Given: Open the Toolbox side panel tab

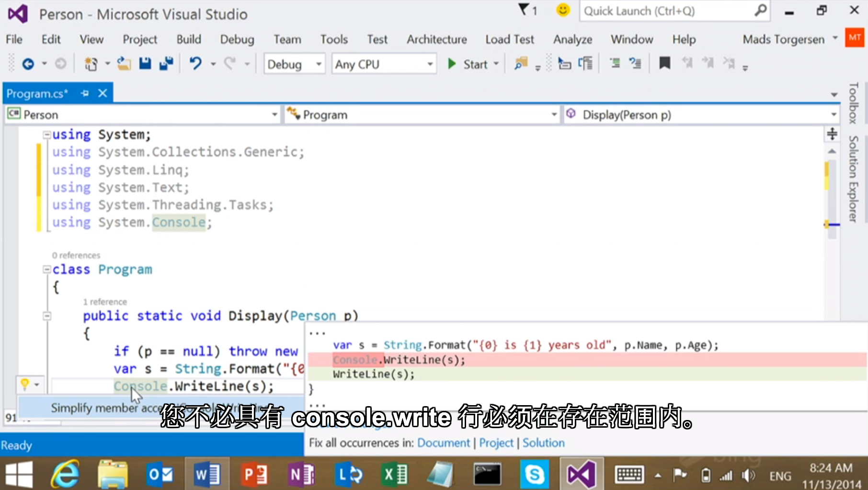Looking at the screenshot, I should pyautogui.click(x=853, y=103).
